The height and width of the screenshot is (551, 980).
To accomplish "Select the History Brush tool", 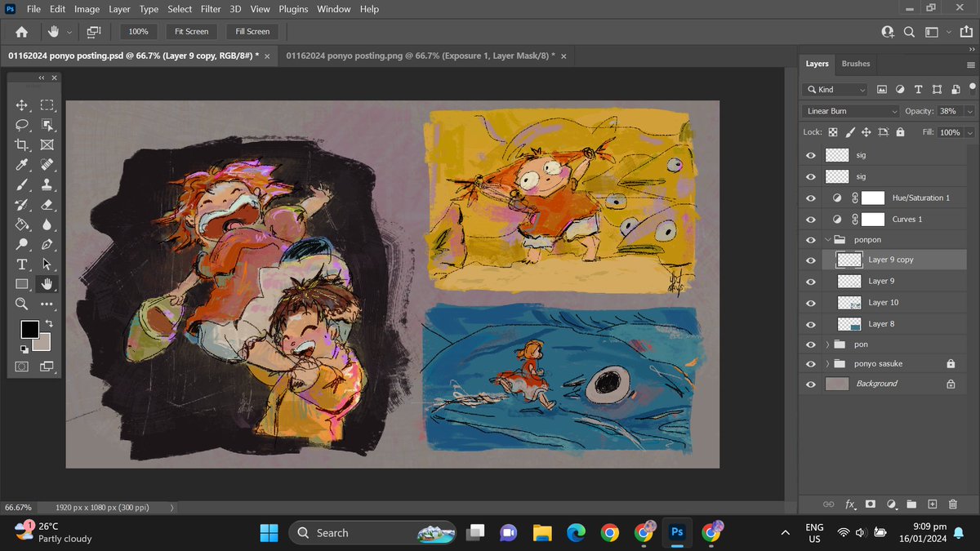I will click(x=22, y=205).
